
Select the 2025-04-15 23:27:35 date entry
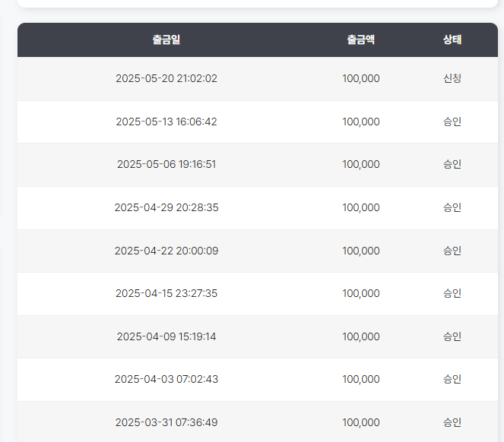(166, 294)
